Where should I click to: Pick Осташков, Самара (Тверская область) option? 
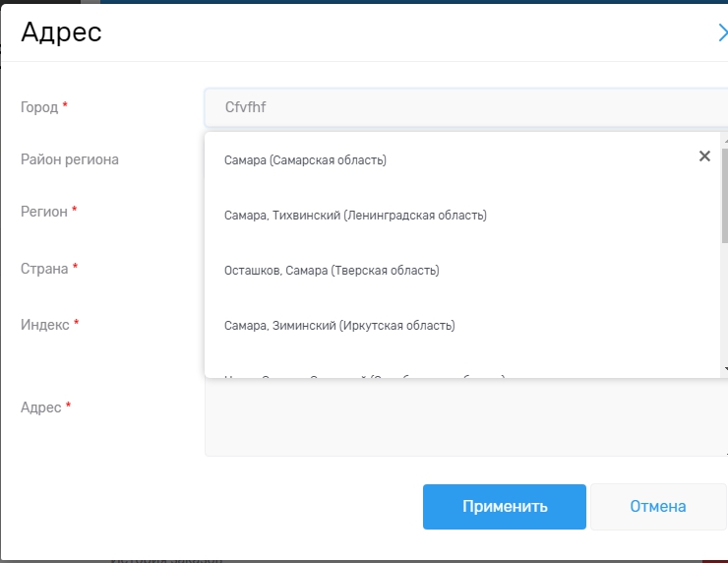pos(332,270)
